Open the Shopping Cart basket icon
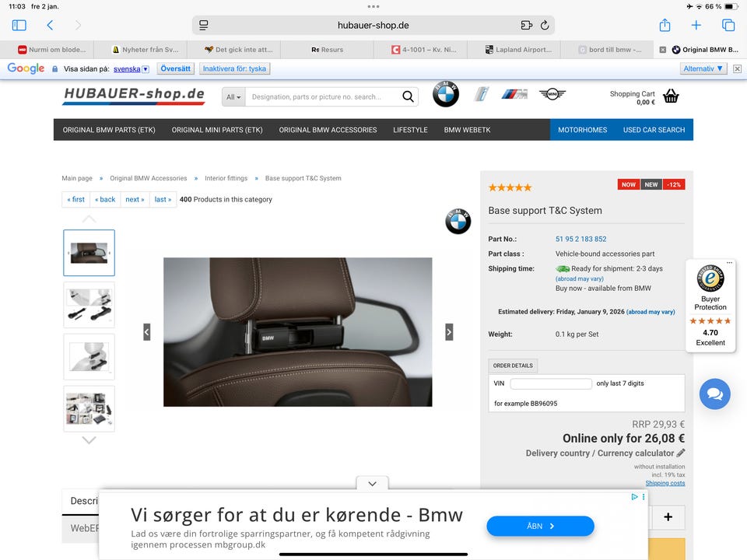The height and width of the screenshot is (560, 747). (x=670, y=96)
